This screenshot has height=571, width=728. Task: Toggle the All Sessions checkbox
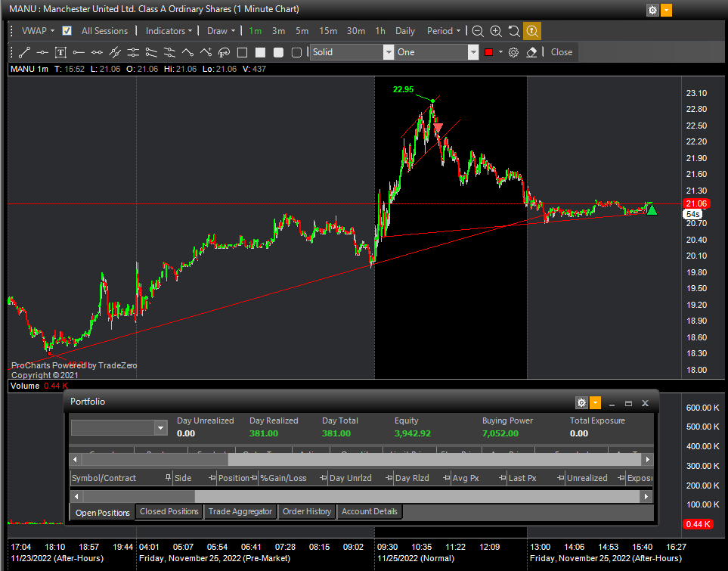pos(67,31)
